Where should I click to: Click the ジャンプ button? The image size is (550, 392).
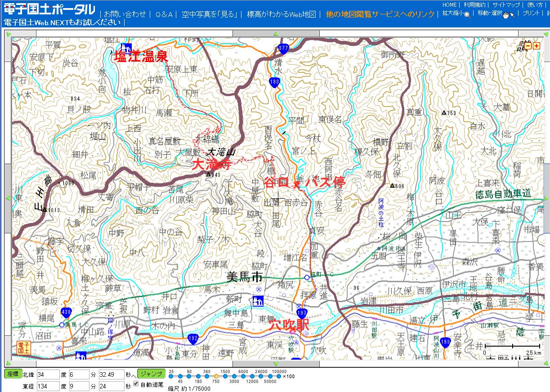(x=151, y=374)
